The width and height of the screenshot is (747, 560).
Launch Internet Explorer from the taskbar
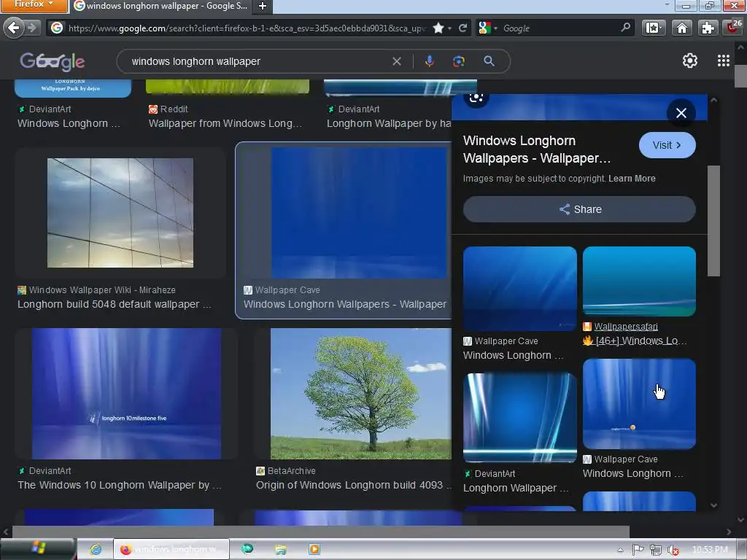pos(96,549)
